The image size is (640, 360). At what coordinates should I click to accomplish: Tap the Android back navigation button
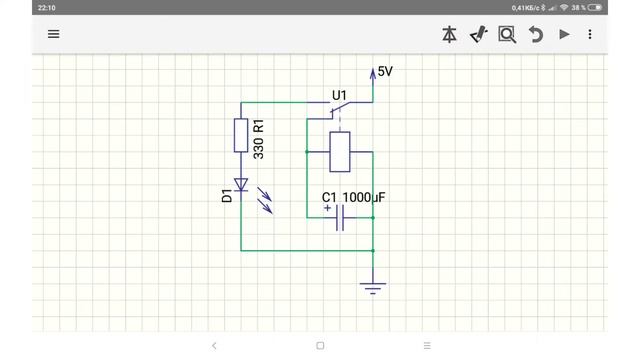tap(214, 346)
